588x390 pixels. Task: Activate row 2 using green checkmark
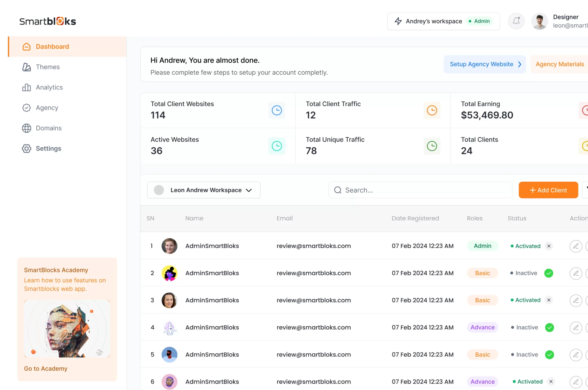click(548, 273)
